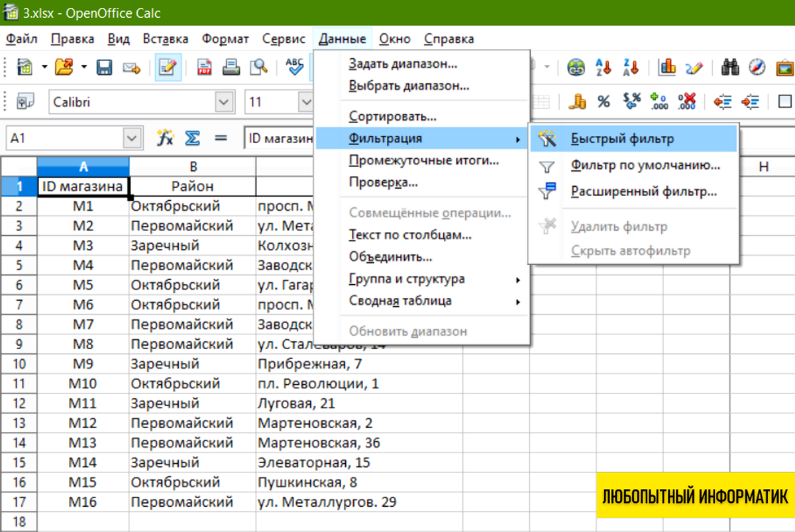The height and width of the screenshot is (532, 795).
Task: Select Быстрый фильтр in submenu
Action: pos(633,139)
